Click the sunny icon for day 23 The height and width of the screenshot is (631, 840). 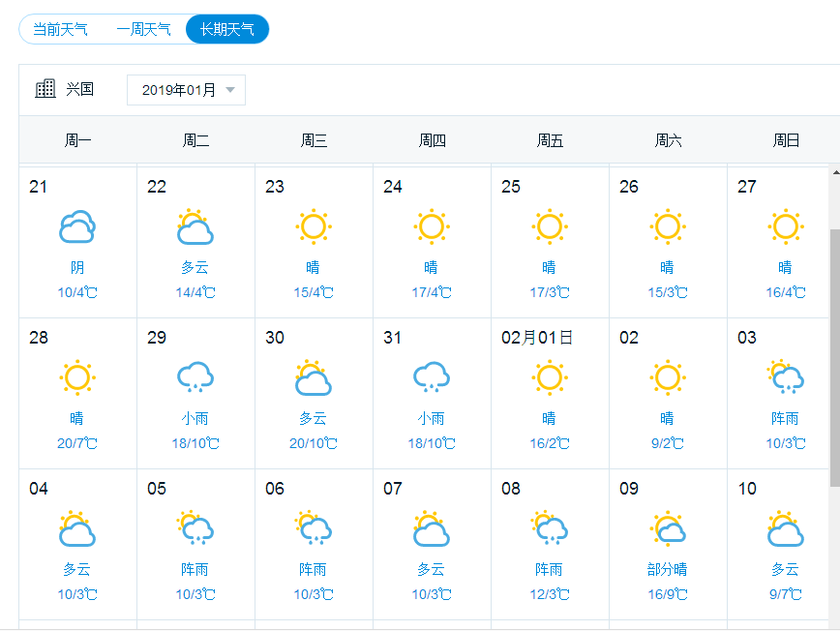314,226
